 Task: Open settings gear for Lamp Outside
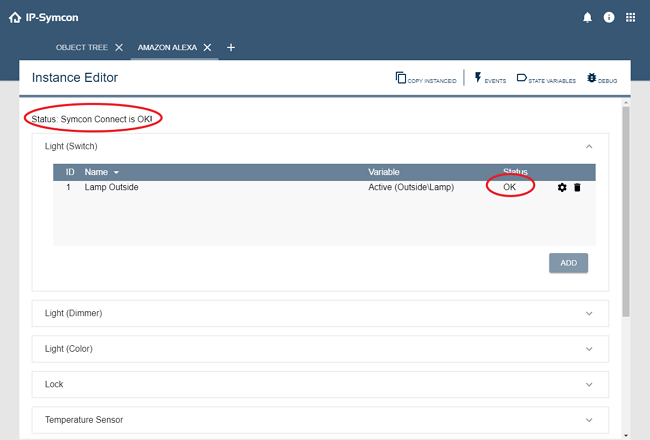click(562, 187)
